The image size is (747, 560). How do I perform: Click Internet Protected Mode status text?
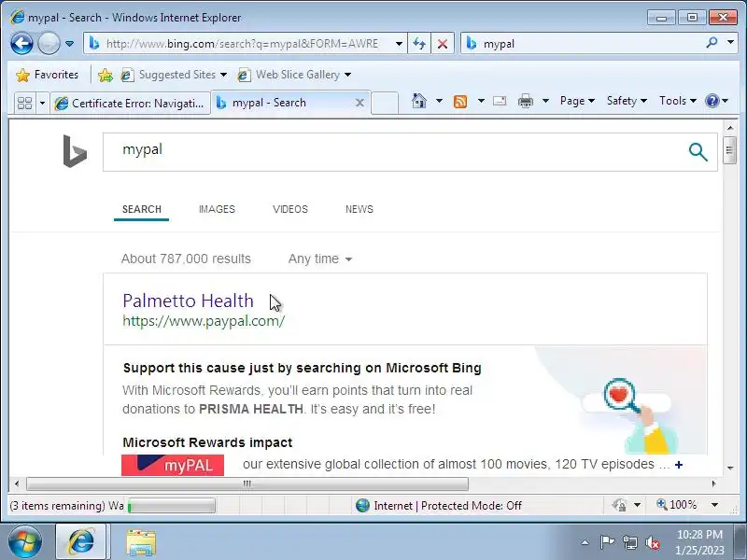click(x=447, y=506)
